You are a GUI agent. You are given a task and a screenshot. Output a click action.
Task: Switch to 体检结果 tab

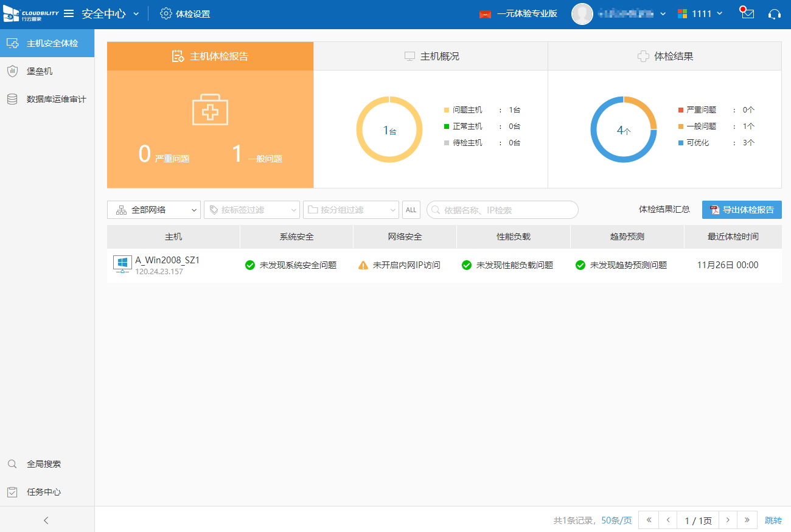[664, 56]
